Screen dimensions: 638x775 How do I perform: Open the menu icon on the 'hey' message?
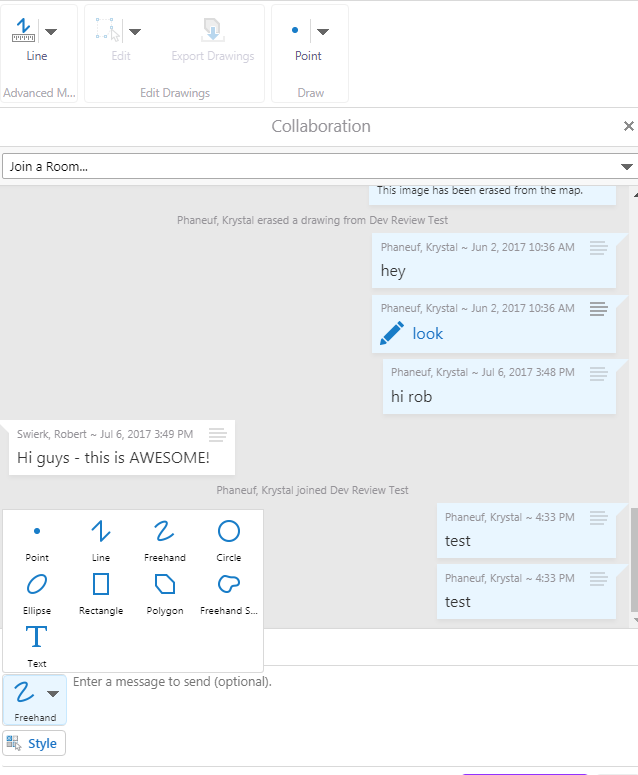598,248
